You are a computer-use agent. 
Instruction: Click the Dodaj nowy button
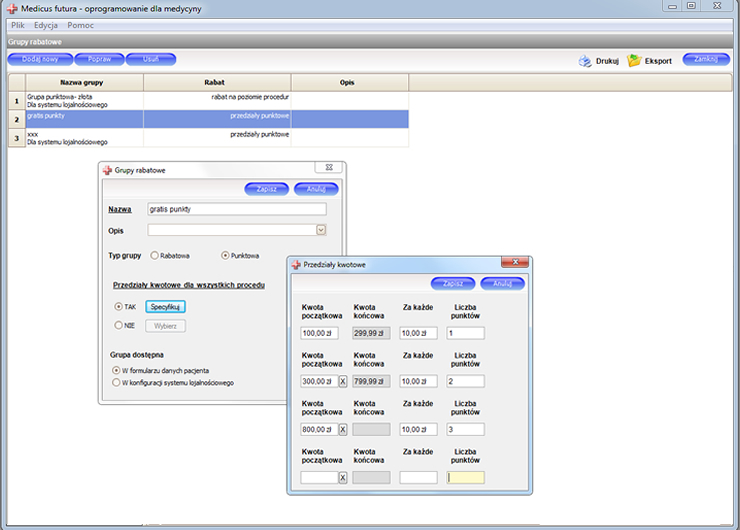40,59
